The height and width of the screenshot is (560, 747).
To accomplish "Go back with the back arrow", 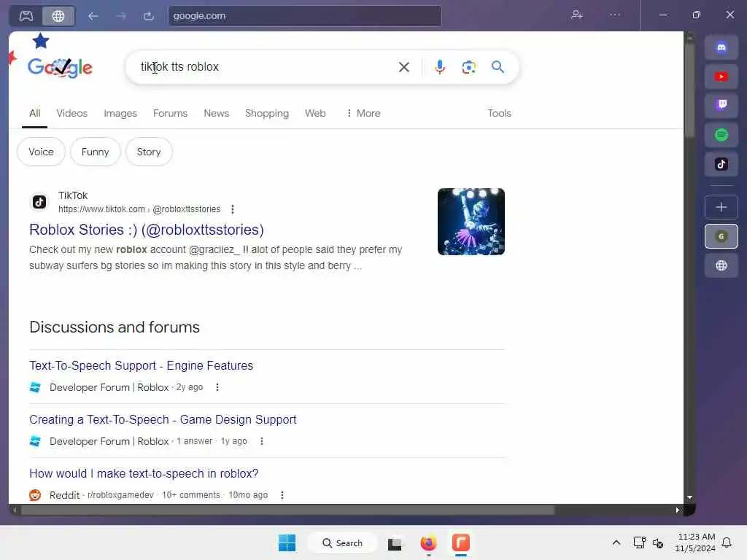I will point(93,16).
